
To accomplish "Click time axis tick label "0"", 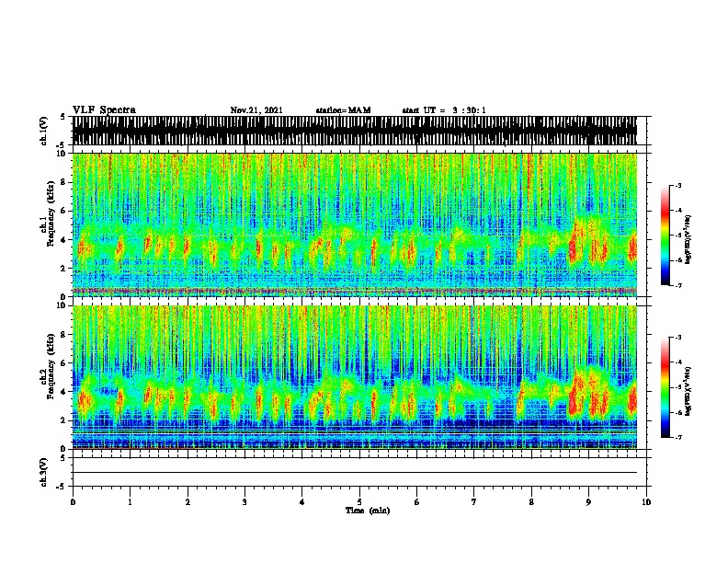I will (x=73, y=501).
